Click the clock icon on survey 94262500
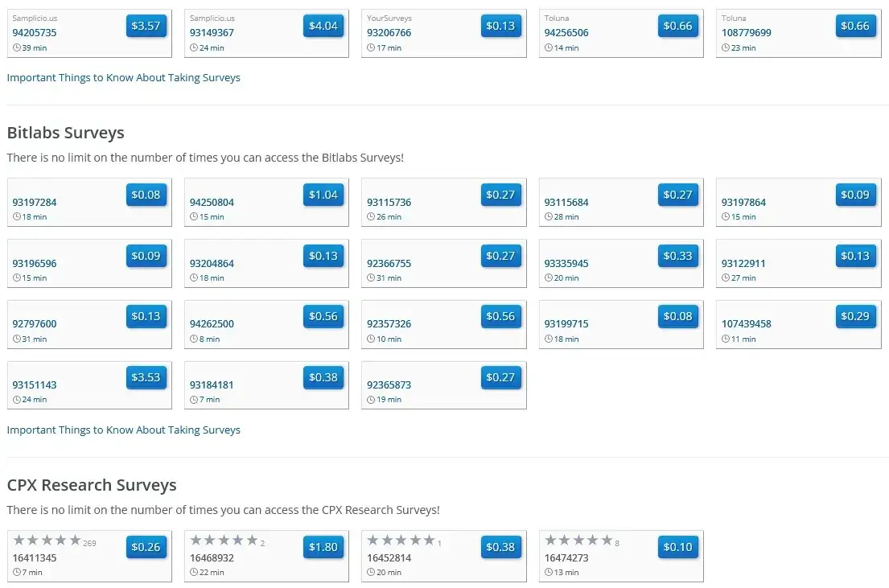This screenshot has width=889, height=588. (193, 339)
